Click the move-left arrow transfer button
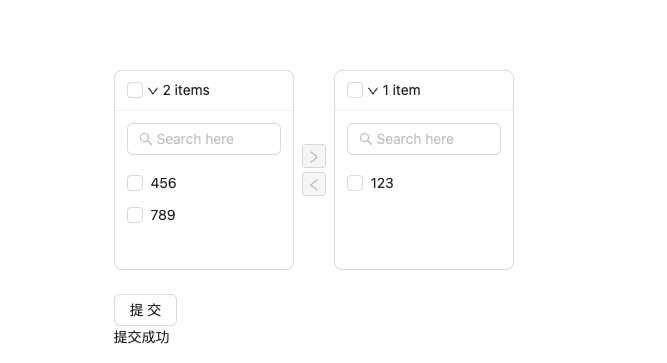This screenshot has height=363, width=667. tap(314, 184)
